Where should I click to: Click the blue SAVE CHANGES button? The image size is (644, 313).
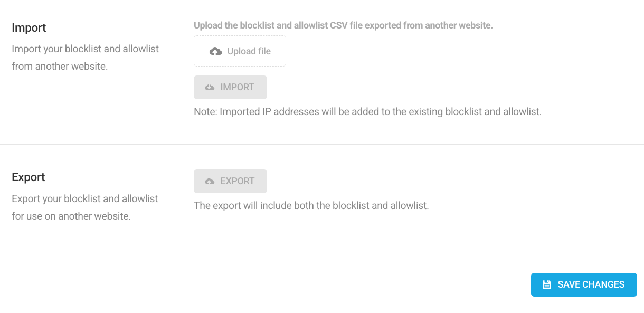pyautogui.click(x=584, y=284)
